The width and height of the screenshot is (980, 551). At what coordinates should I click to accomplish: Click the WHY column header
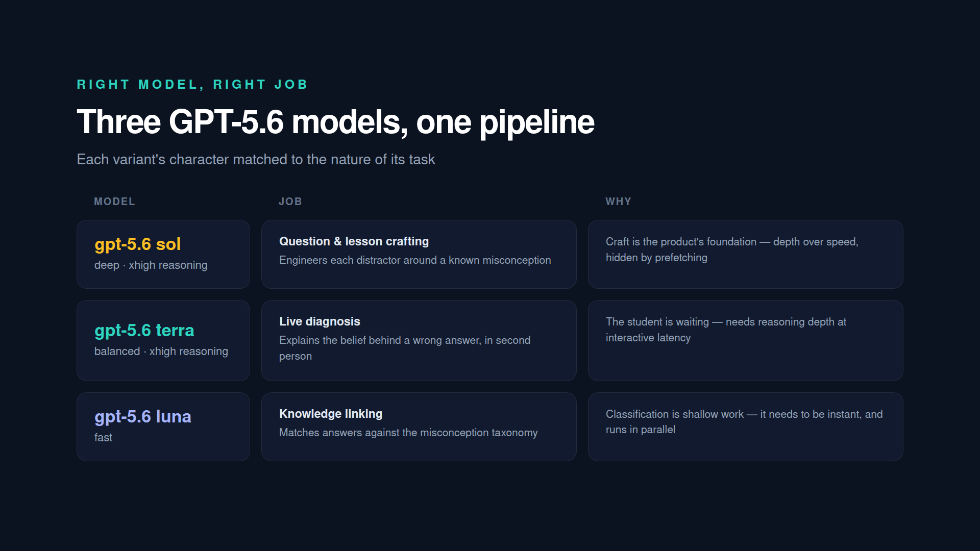(618, 202)
